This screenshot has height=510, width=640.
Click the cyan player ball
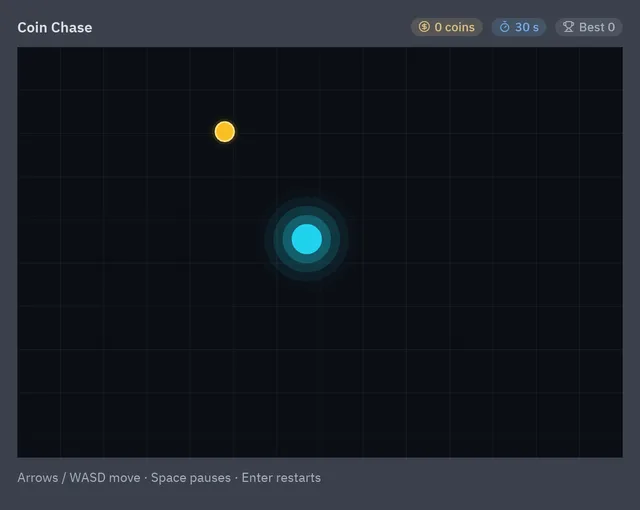tap(307, 239)
